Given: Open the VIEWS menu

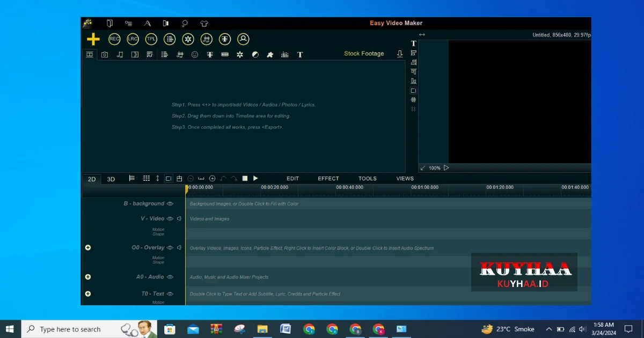Looking at the screenshot, I should (405, 179).
